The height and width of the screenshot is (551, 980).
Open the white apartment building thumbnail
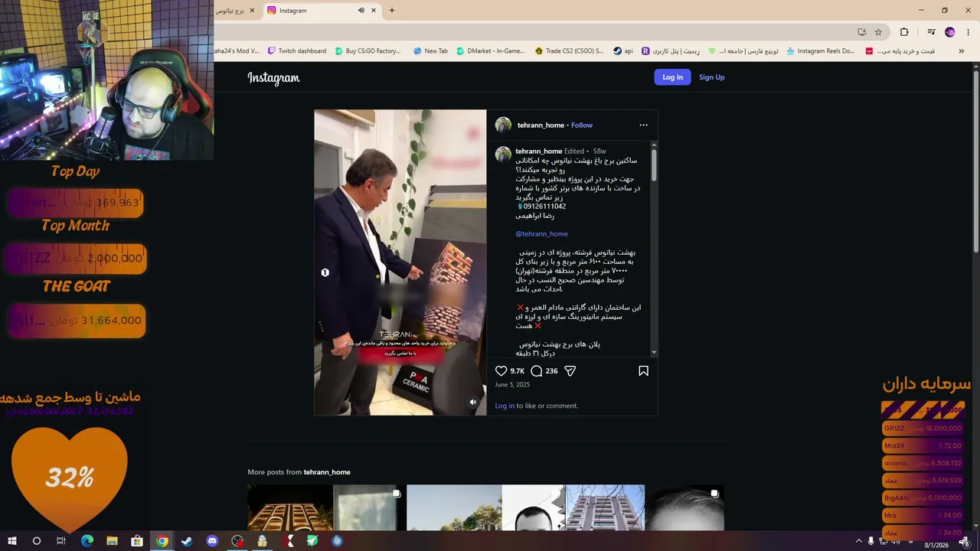point(605,507)
